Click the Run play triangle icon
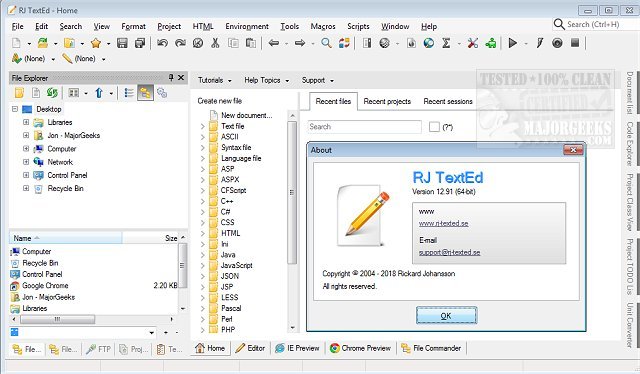Viewport: 640px width, 374px height. 513,43
